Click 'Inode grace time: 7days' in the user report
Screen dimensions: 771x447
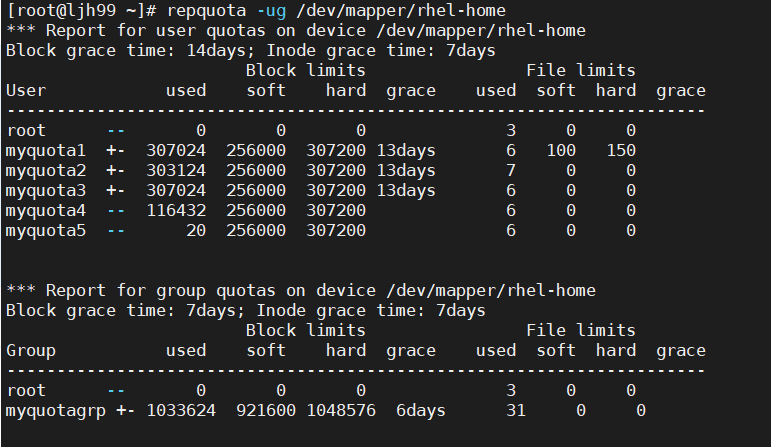pyautogui.click(x=381, y=51)
